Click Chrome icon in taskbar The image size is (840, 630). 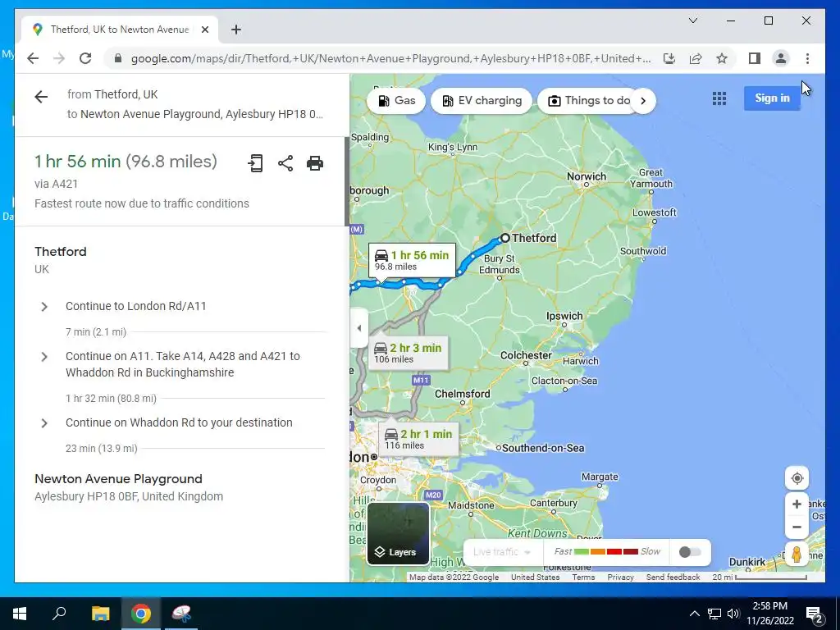tap(141, 614)
